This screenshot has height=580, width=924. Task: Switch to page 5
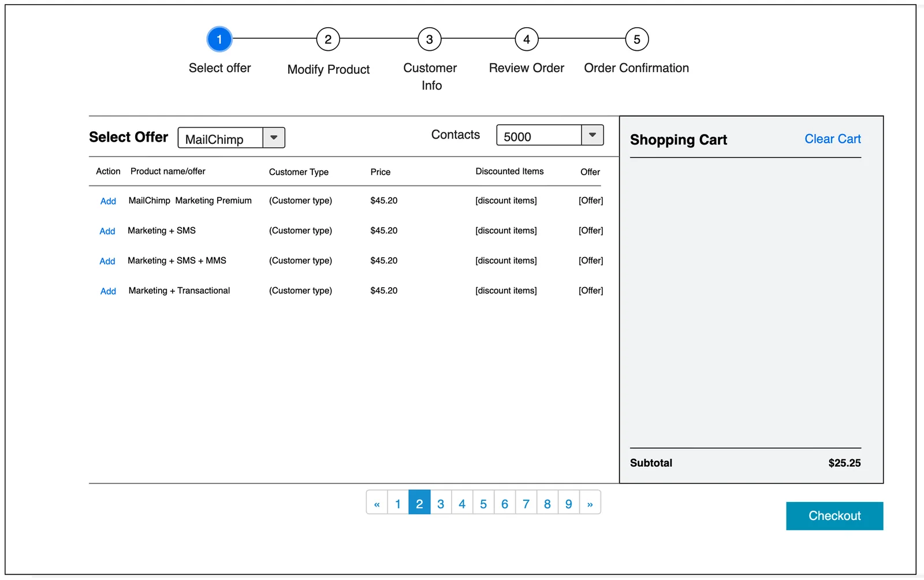point(483,504)
